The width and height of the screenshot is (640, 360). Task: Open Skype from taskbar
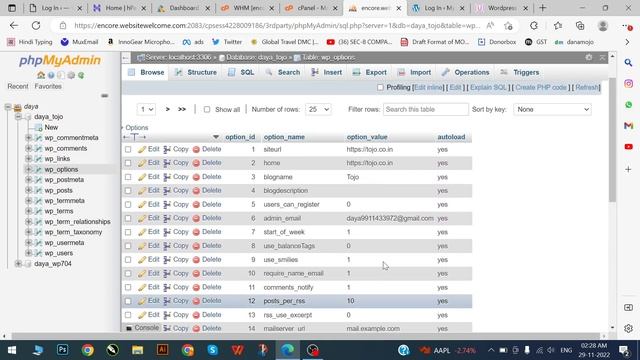[212, 350]
